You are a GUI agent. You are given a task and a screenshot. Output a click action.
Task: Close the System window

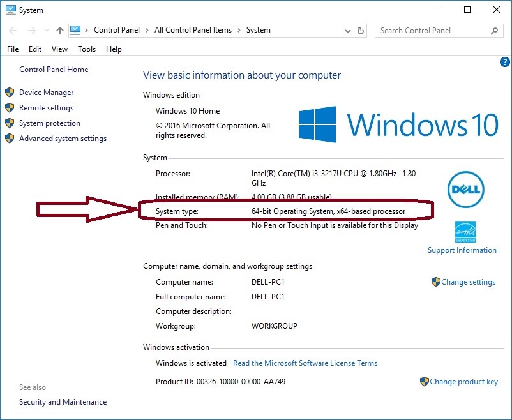[496, 10]
